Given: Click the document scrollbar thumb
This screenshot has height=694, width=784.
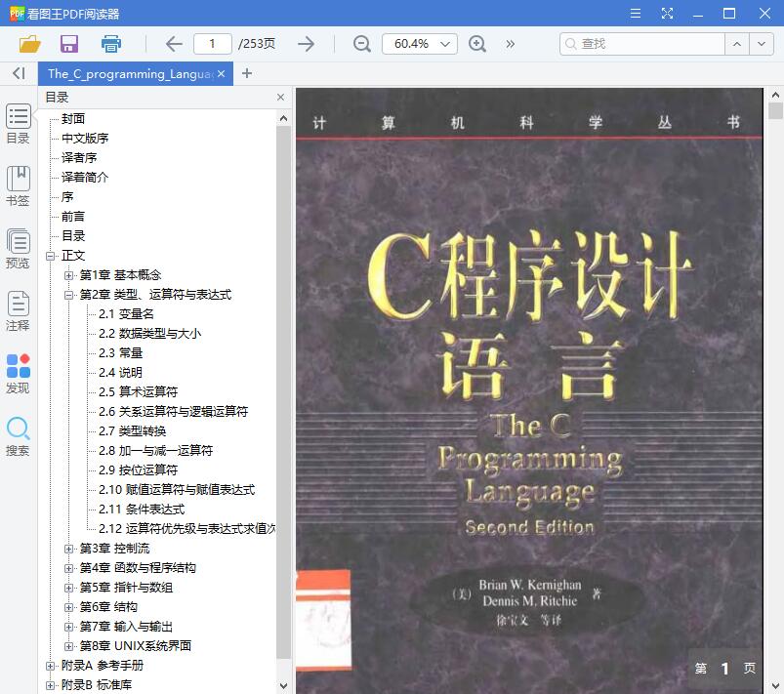Looking at the screenshot, I should (x=775, y=110).
